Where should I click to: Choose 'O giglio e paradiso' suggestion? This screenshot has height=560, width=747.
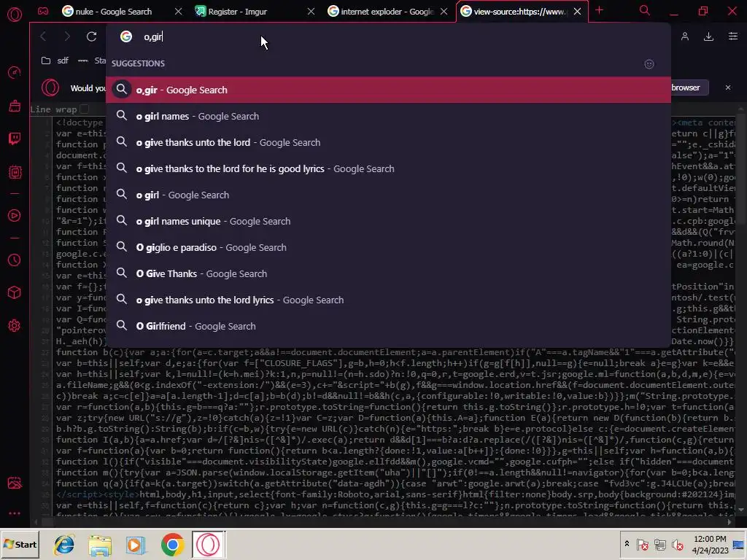point(388,247)
